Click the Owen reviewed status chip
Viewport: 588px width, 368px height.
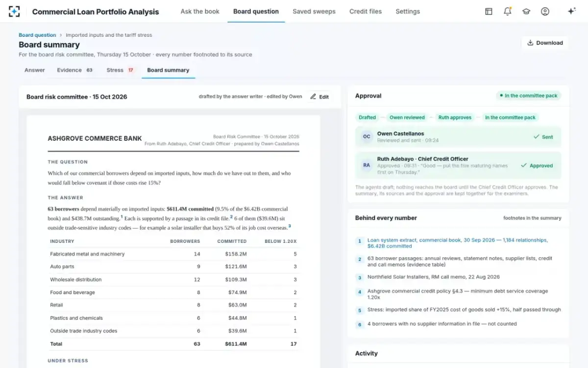407,117
